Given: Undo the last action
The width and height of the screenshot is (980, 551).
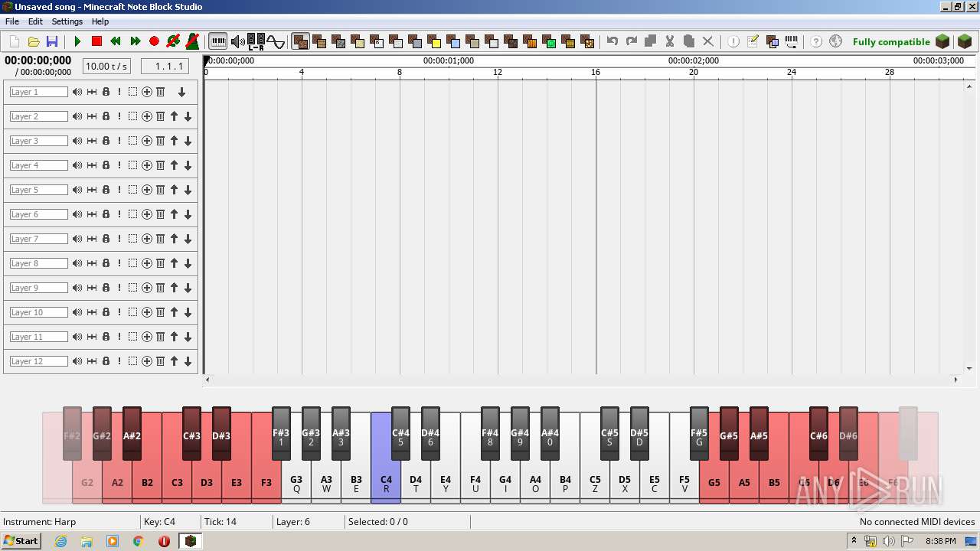Looking at the screenshot, I should [612, 41].
